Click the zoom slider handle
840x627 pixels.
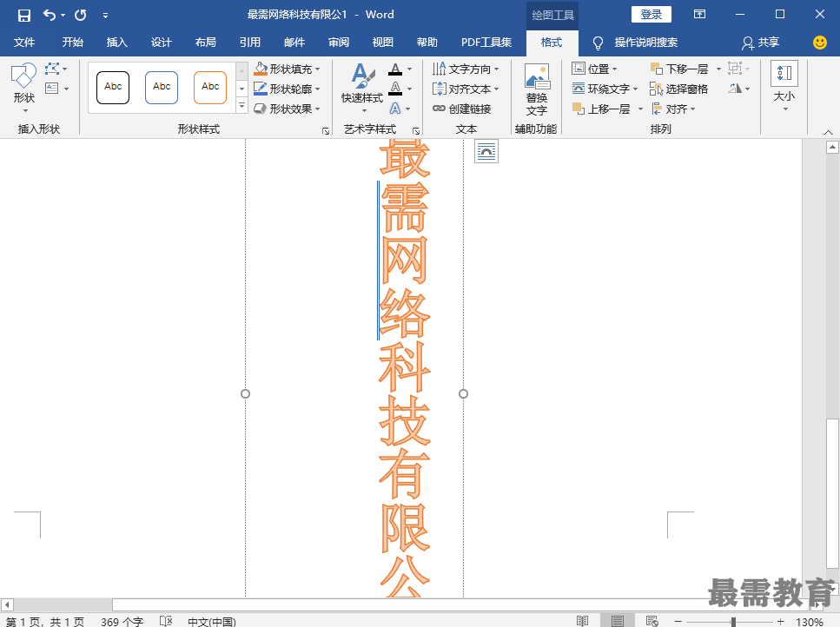tap(733, 622)
